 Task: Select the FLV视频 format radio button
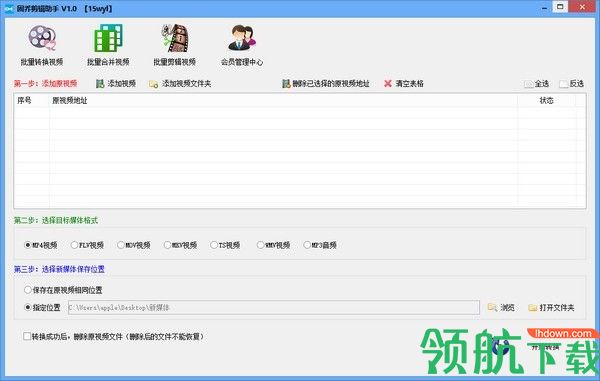point(74,245)
